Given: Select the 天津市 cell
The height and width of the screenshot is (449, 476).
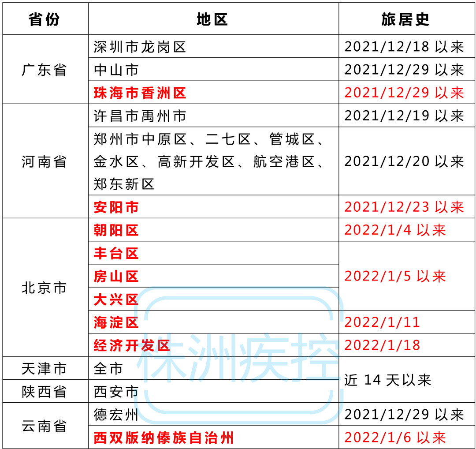Looking at the screenshot, I should [45, 368].
